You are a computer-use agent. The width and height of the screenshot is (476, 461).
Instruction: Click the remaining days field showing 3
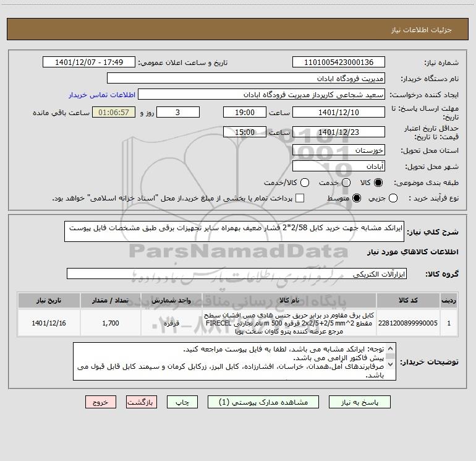pyautogui.click(x=178, y=112)
